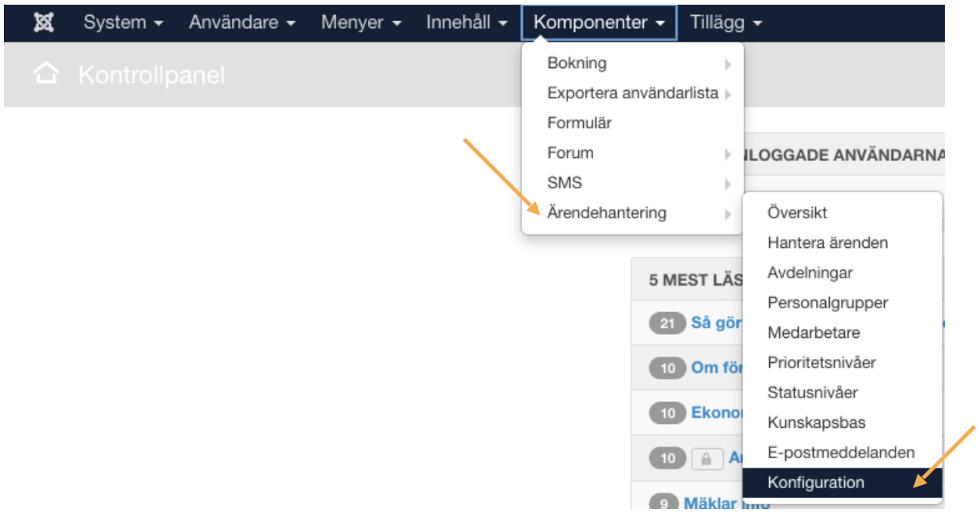The height and width of the screenshot is (524, 980).
Task: Click the Kontrollpanel home icon
Action: [x=46, y=75]
